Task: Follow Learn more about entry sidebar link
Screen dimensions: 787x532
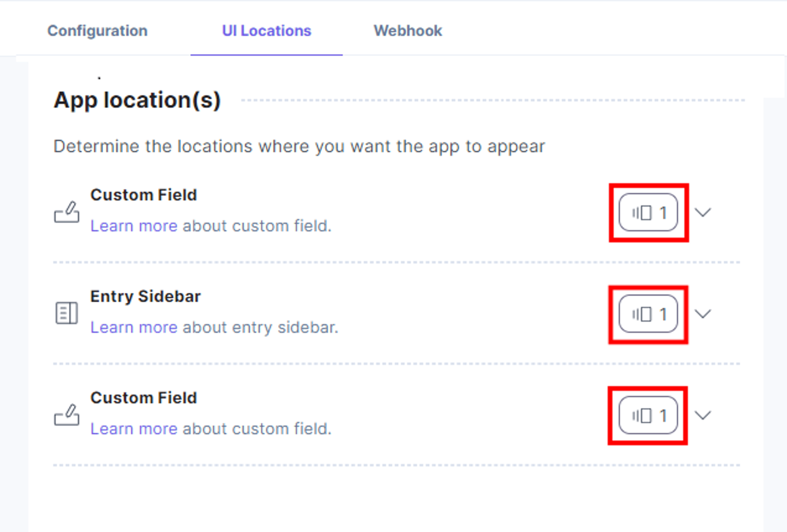Action: click(x=134, y=327)
